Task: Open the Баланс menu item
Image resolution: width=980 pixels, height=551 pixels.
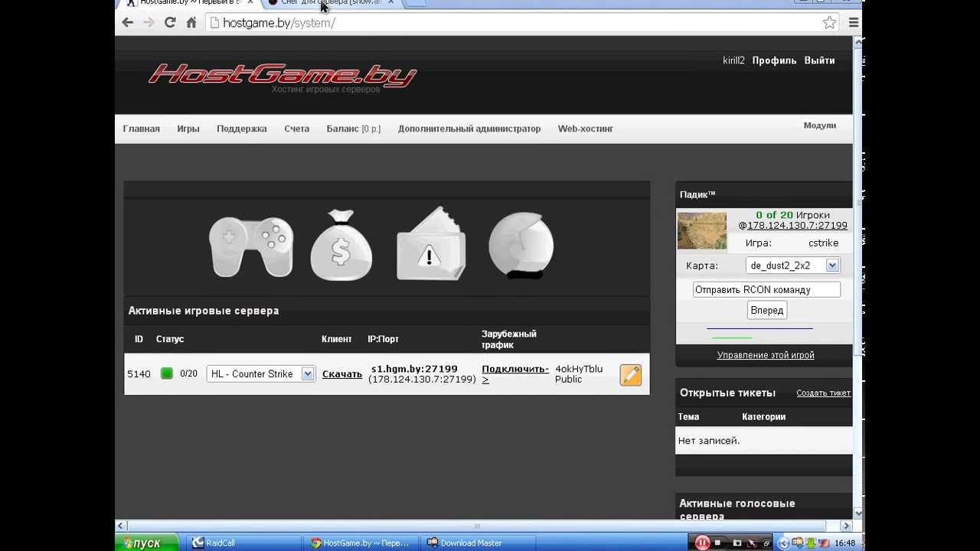Action: 354,129
